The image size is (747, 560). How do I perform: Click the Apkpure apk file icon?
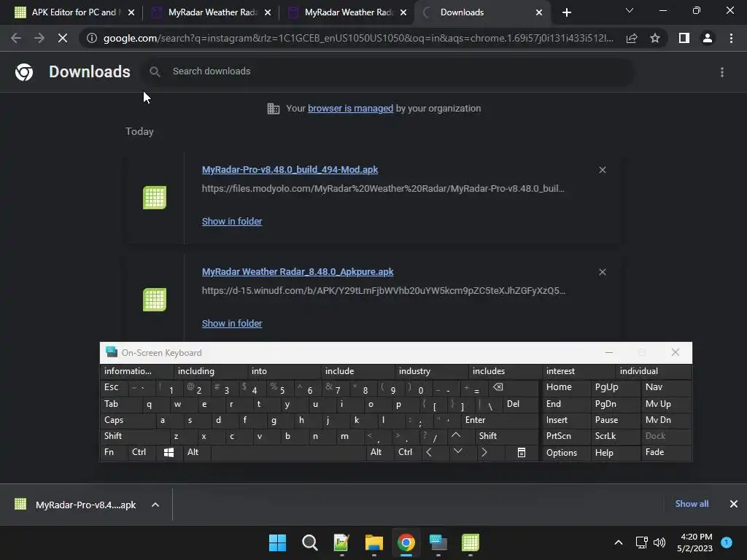(155, 300)
